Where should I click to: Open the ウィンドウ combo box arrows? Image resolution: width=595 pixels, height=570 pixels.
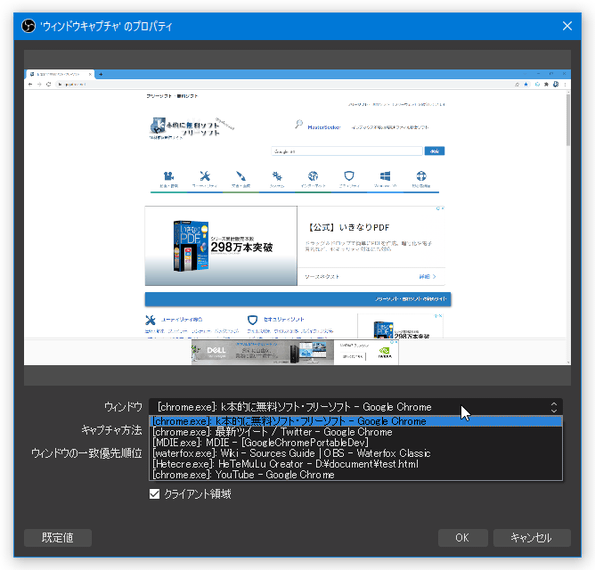(554, 407)
